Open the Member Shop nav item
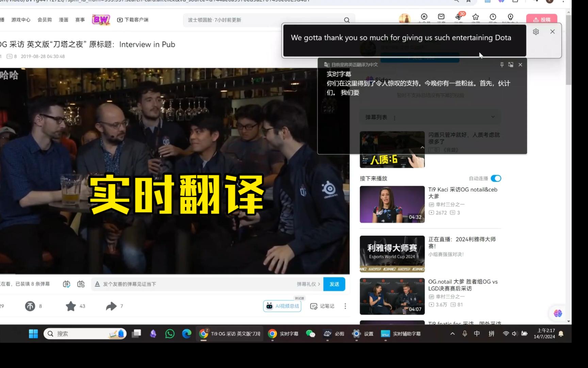Viewport: 588px width, 368px height. tap(45, 20)
